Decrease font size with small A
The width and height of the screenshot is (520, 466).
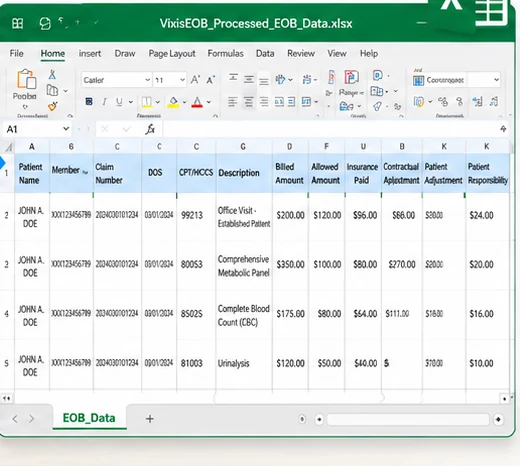pos(211,80)
